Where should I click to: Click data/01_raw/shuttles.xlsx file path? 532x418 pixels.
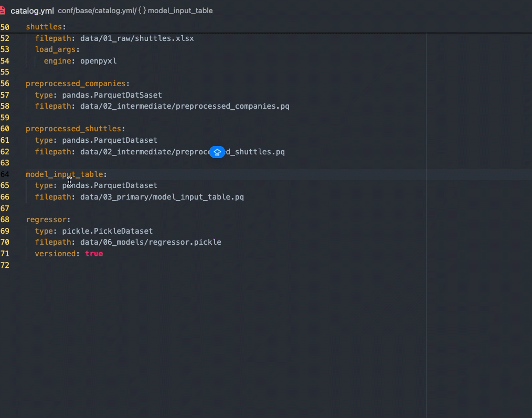137,38
